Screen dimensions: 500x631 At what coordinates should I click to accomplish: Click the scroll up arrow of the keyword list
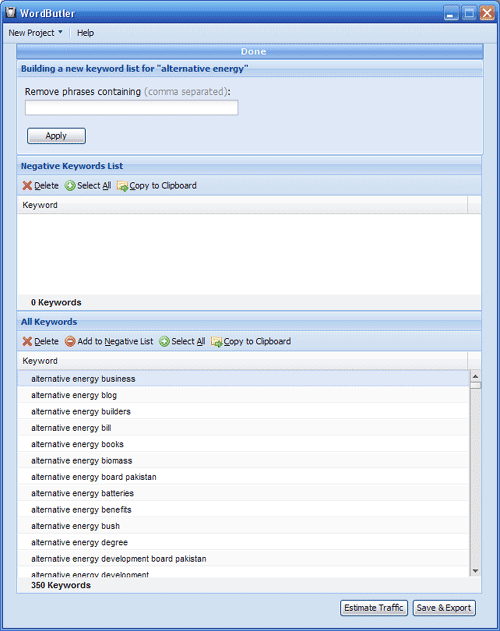click(475, 376)
